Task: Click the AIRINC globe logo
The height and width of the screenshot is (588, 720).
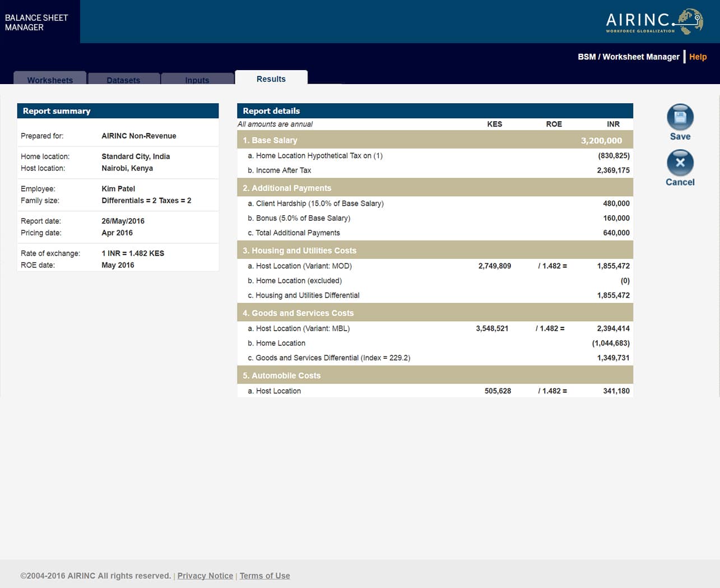Action: point(690,21)
